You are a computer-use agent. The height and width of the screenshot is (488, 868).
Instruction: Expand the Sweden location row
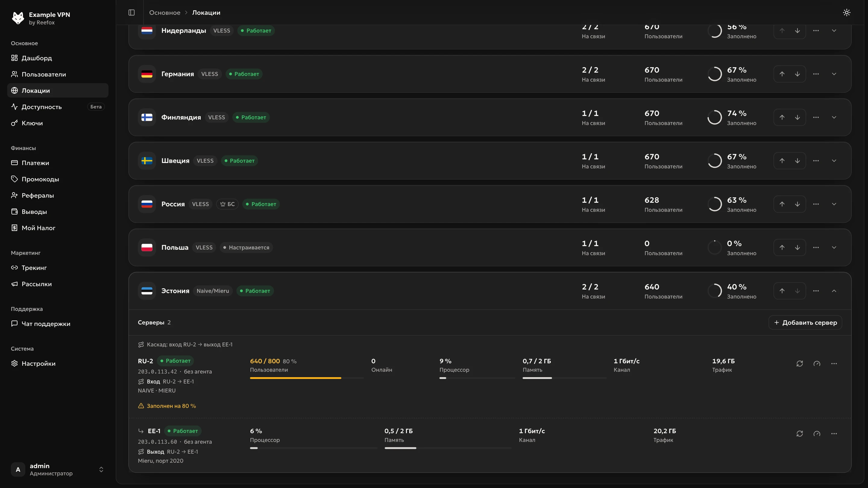click(x=834, y=161)
